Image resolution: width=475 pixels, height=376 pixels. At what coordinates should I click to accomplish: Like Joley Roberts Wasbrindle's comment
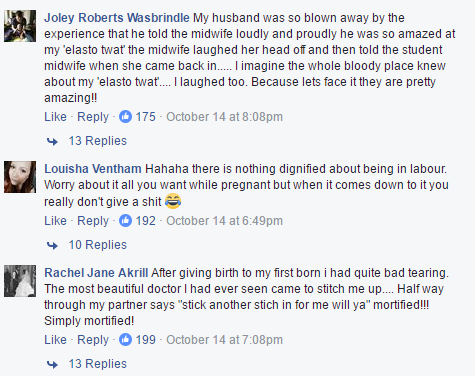[55, 117]
